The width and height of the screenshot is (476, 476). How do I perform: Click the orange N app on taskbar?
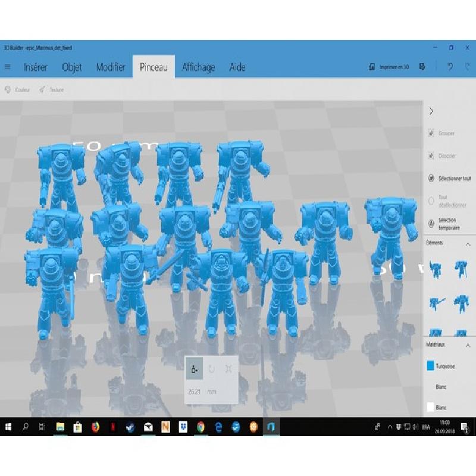click(x=166, y=427)
